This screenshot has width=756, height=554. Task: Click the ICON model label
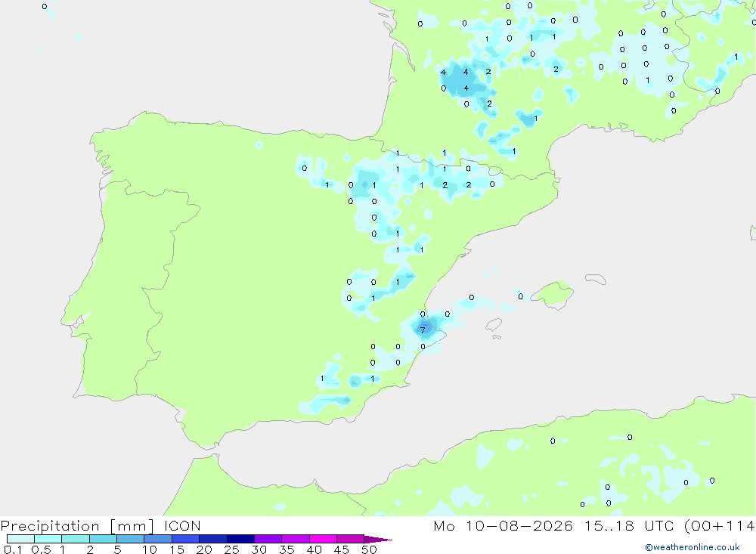(181, 525)
